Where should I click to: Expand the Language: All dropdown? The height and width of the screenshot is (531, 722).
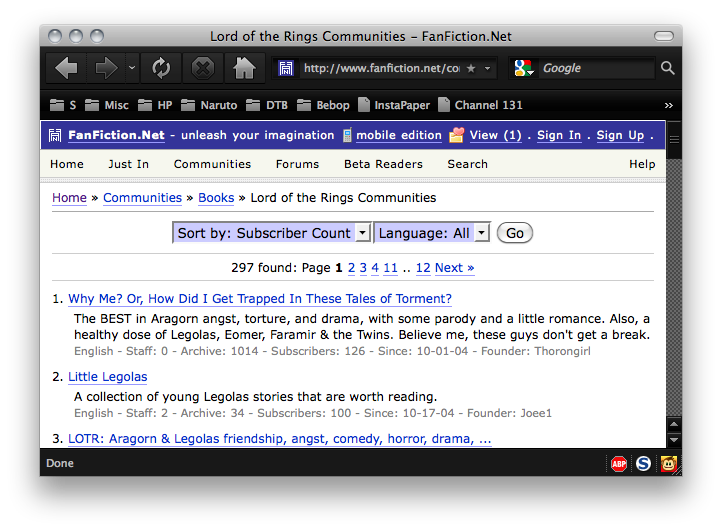pyautogui.click(x=431, y=233)
